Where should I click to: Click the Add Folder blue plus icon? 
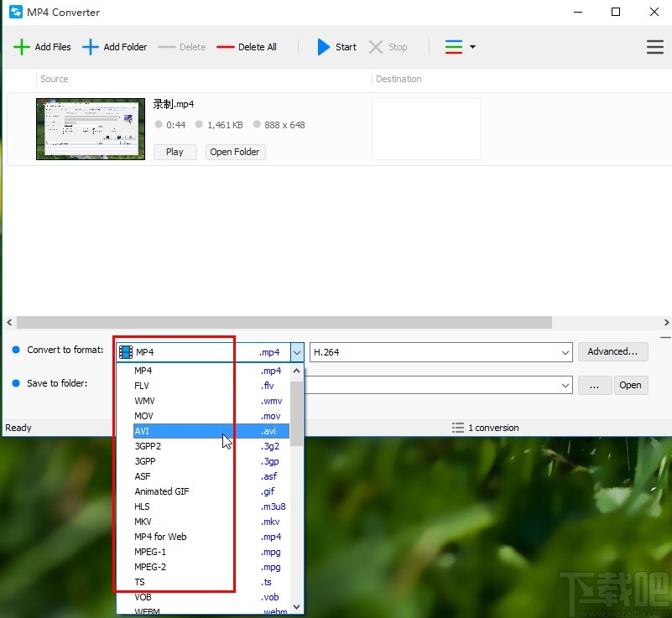pos(90,47)
